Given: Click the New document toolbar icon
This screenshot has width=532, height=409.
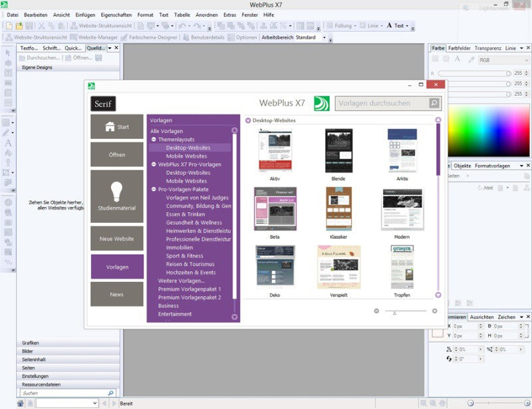Looking at the screenshot, I should point(9,26).
